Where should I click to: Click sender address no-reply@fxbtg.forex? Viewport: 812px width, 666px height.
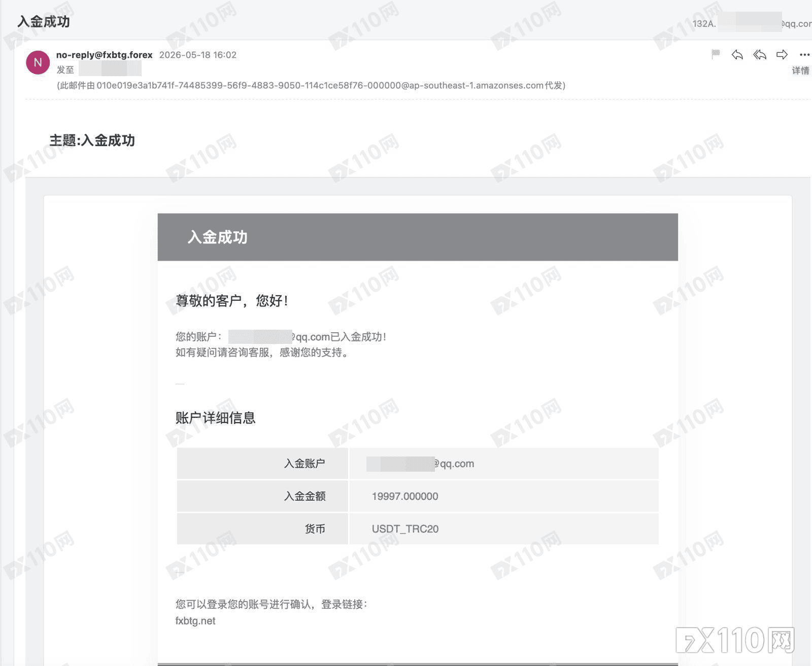click(x=104, y=55)
